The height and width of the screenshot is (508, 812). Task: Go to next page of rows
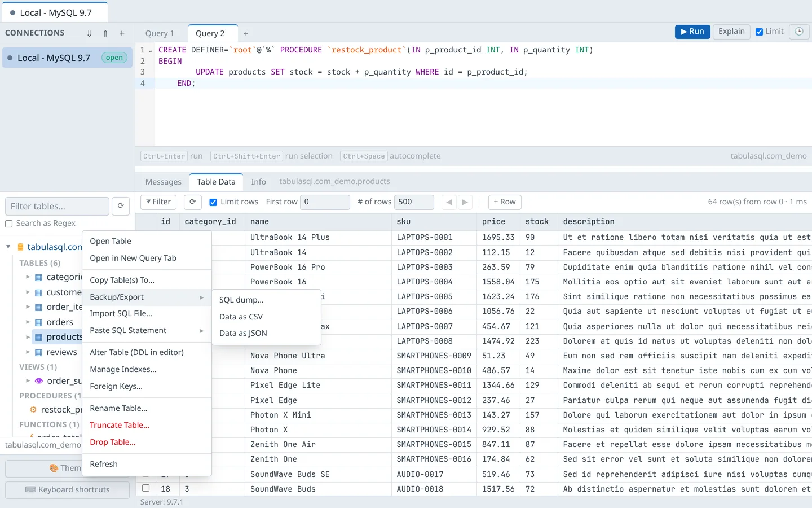click(465, 202)
